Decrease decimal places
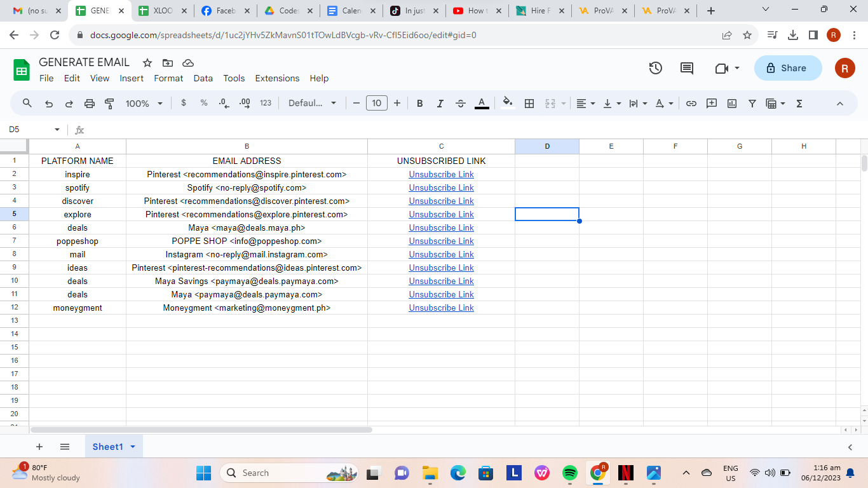Image resolution: width=868 pixels, height=488 pixels. [x=224, y=103]
